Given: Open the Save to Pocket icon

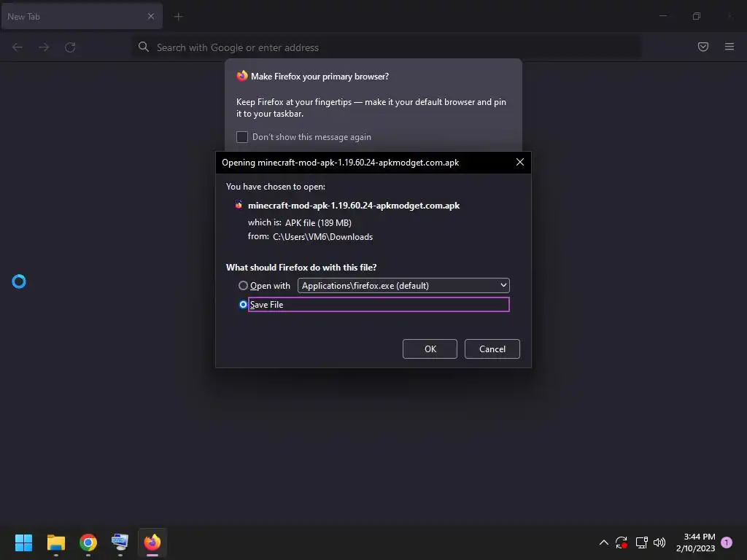Looking at the screenshot, I should (703, 47).
